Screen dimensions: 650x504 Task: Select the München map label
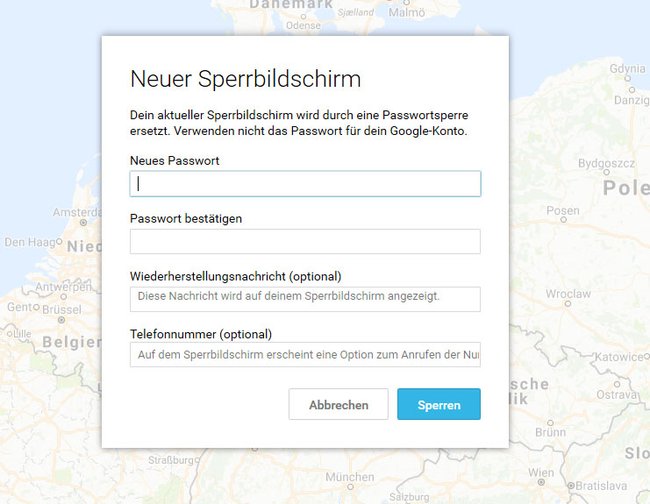pos(349,477)
